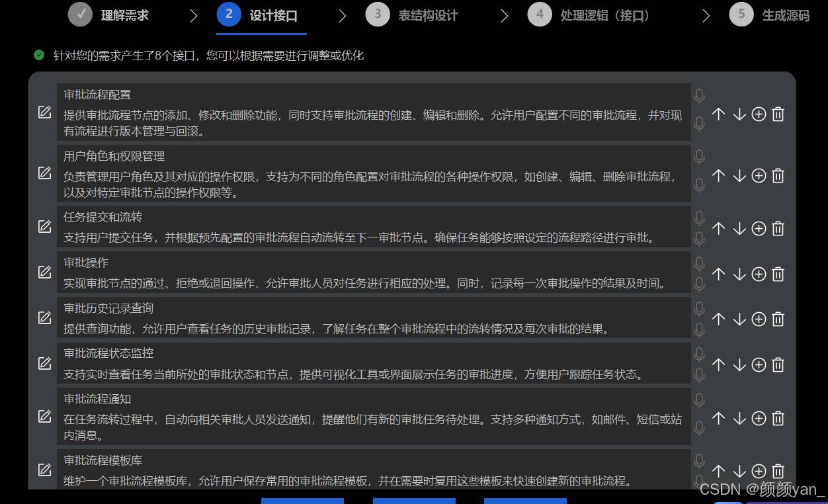Edit the 审批流程模板库 interface entry
The image size is (828, 504).
coord(44,470)
